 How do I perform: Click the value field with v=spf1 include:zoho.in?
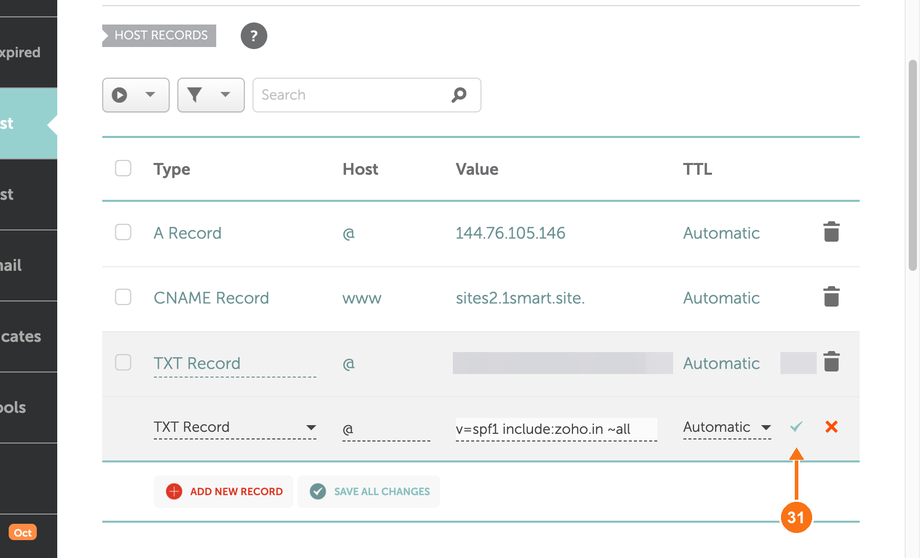556,429
